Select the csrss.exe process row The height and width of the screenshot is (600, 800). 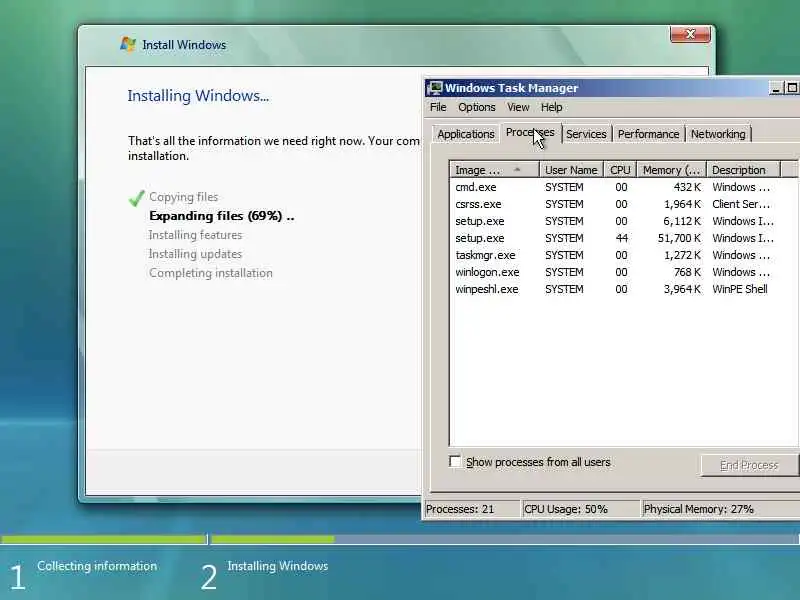click(x=622, y=204)
